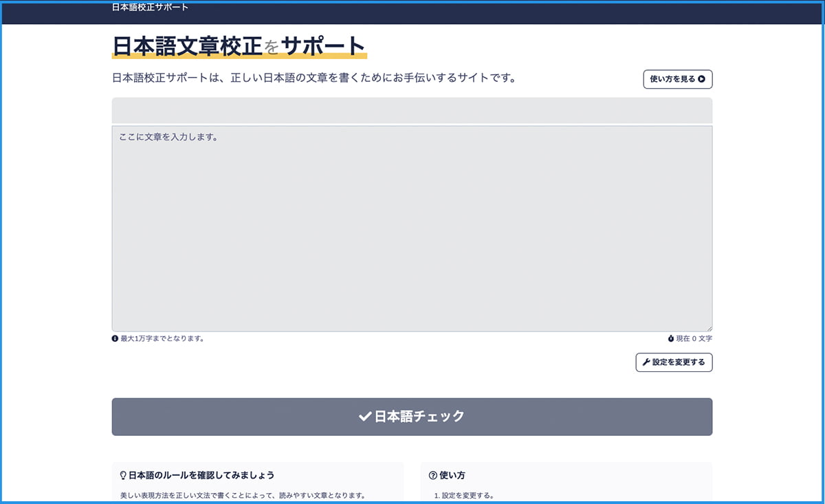Click the 日本語のルールを確認してみましょう card title
Image resolution: width=825 pixels, height=504 pixels.
201,475
